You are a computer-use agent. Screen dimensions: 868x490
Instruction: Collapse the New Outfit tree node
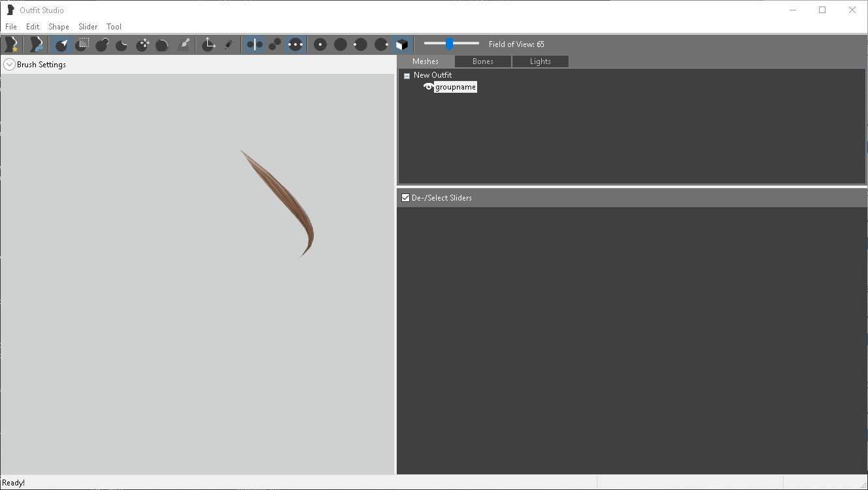click(x=407, y=76)
